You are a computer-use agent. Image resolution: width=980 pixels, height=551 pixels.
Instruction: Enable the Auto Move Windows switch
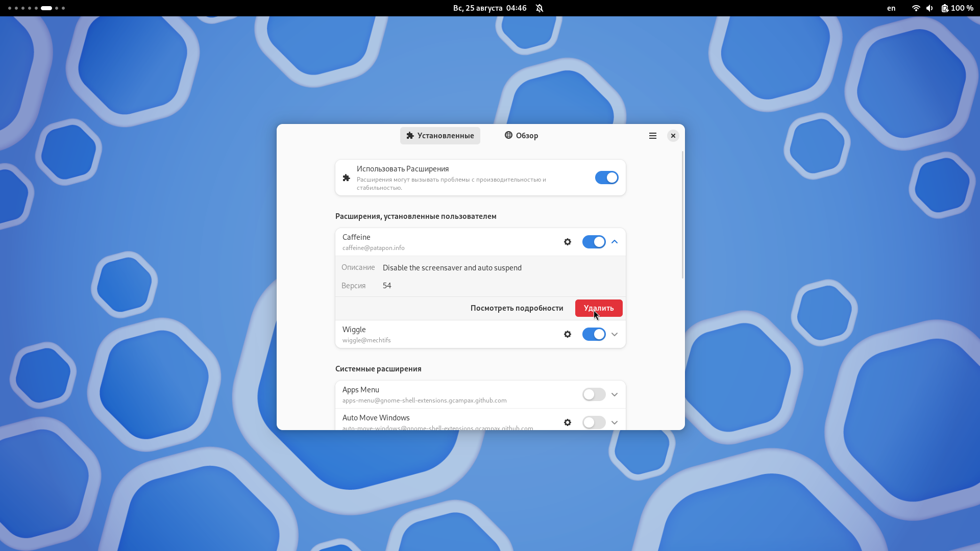pyautogui.click(x=594, y=422)
